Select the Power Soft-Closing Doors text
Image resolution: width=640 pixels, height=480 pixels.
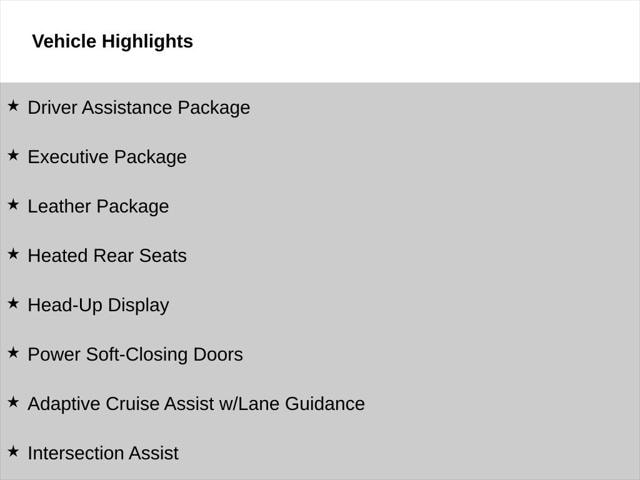coord(135,355)
